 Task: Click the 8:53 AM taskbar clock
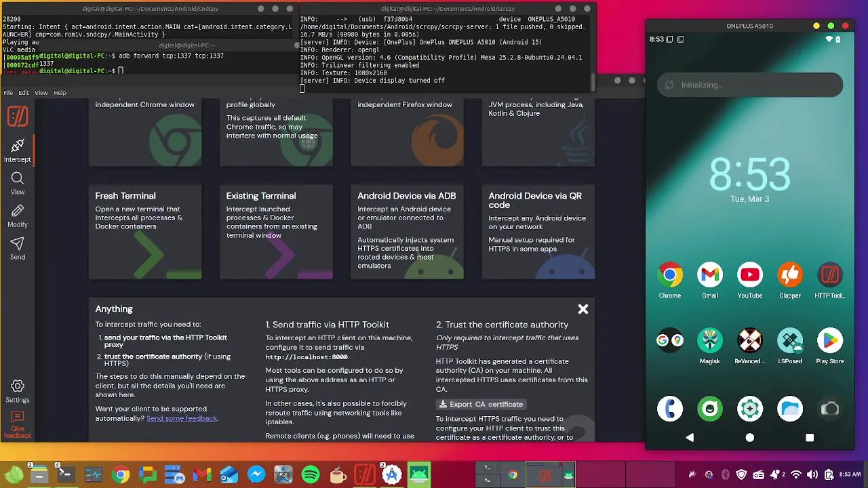850,475
